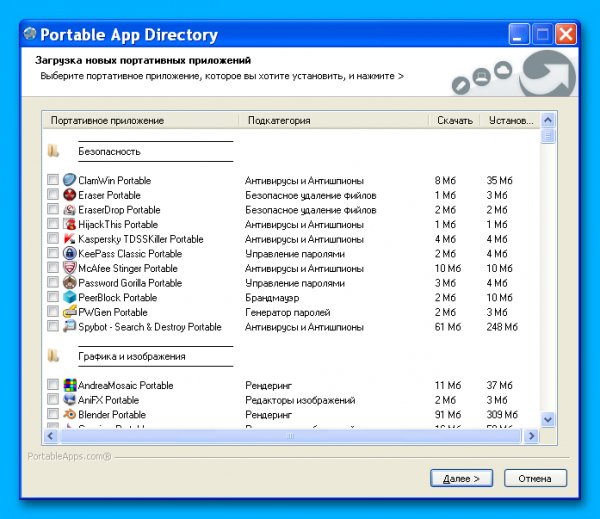Click the EraserDrop Portable icon
Screen dimensions: 600x519
click(70, 209)
